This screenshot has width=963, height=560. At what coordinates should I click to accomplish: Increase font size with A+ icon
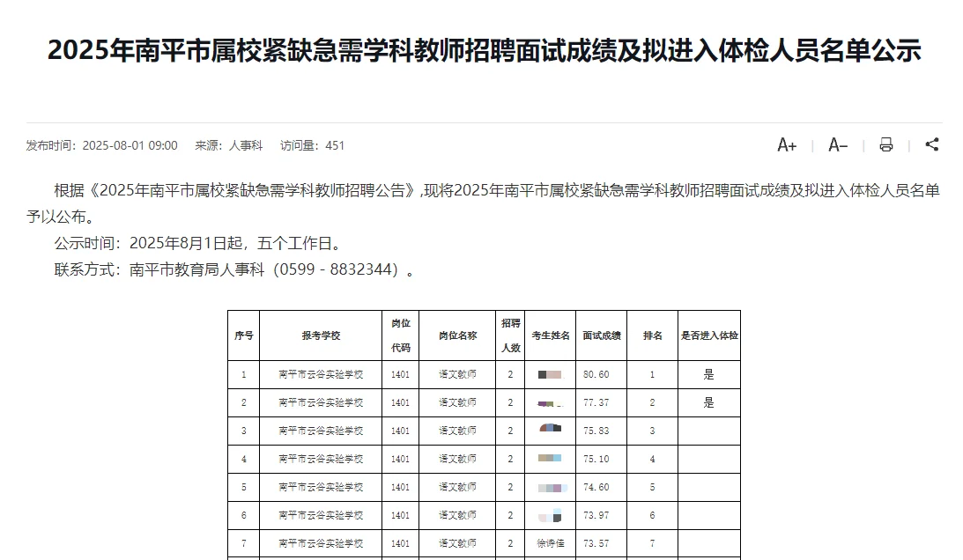click(x=787, y=145)
